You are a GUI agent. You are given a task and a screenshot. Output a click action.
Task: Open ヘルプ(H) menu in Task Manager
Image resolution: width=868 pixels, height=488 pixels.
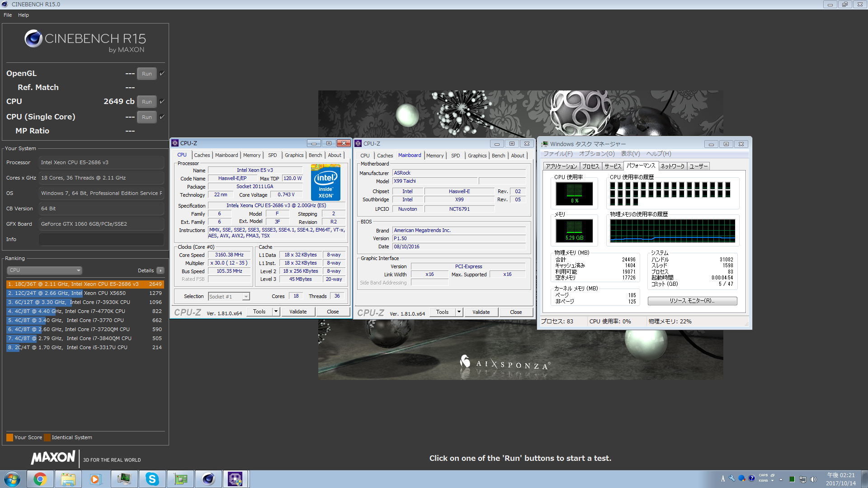[658, 154]
